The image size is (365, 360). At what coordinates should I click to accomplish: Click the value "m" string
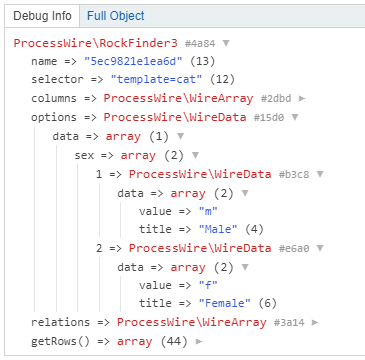(208, 211)
